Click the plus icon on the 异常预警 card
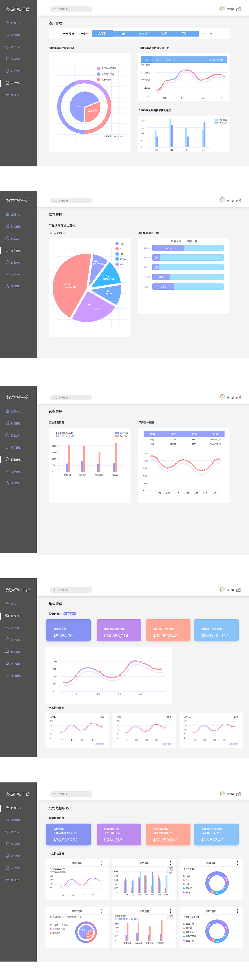This screenshot has height=980, width=249. tap(117, 911)
